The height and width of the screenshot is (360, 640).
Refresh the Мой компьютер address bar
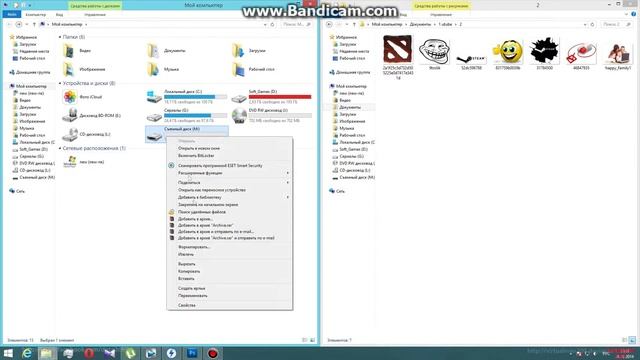[273, 24]
